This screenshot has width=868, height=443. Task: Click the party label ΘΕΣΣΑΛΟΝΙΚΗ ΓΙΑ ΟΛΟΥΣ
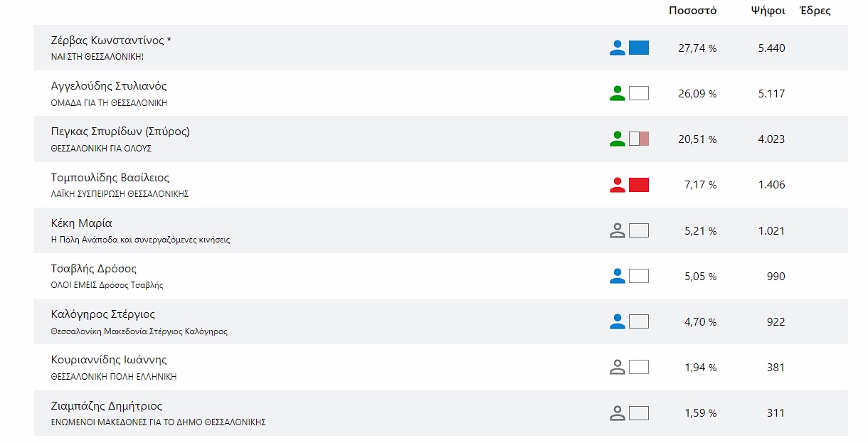(101, 149)
